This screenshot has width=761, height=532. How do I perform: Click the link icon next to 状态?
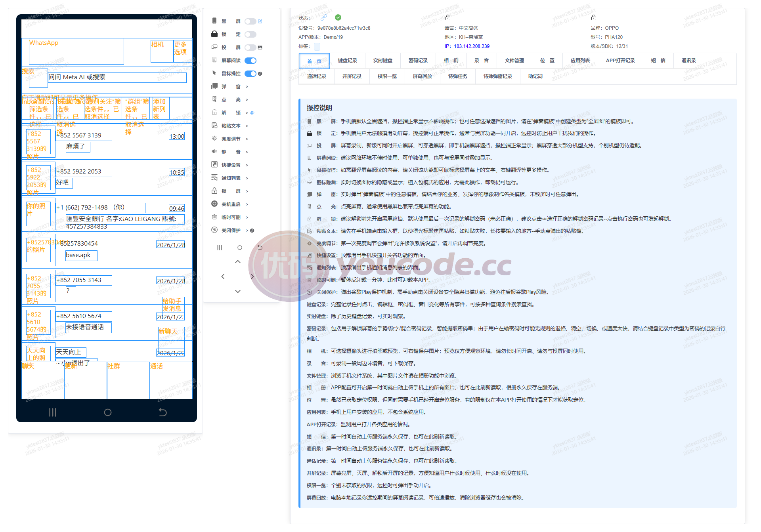click(324, 17)
